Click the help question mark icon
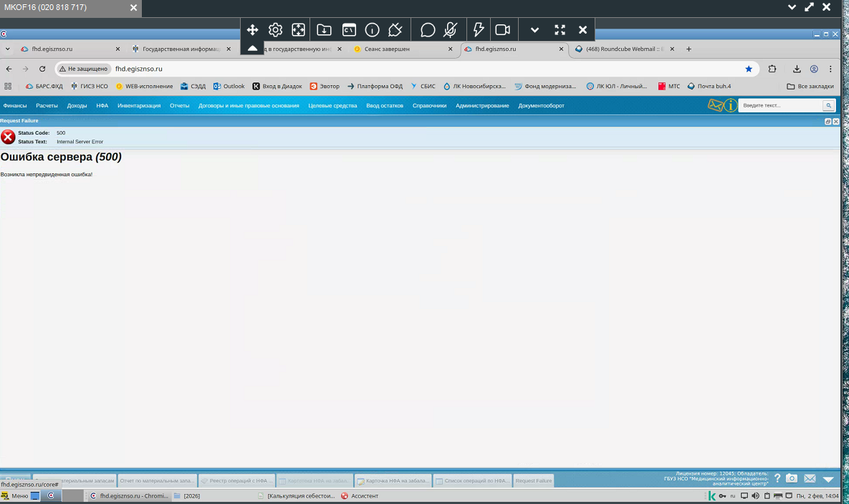849x504 pixels. (777, 478)
